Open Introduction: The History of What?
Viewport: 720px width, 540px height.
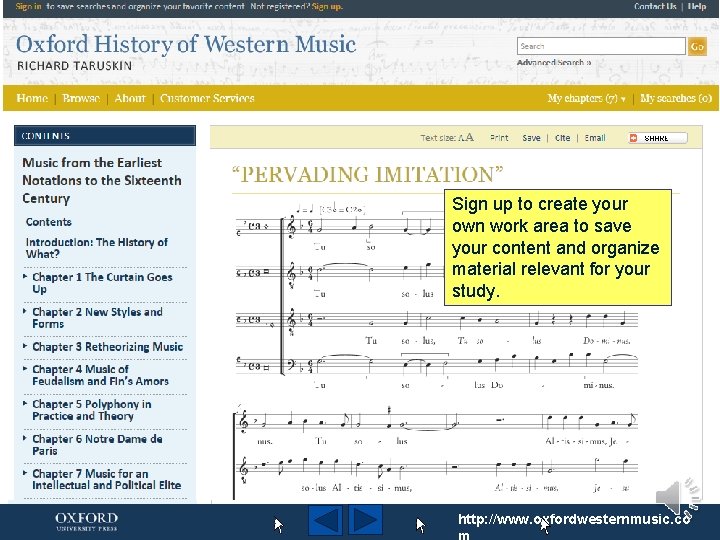96,248
